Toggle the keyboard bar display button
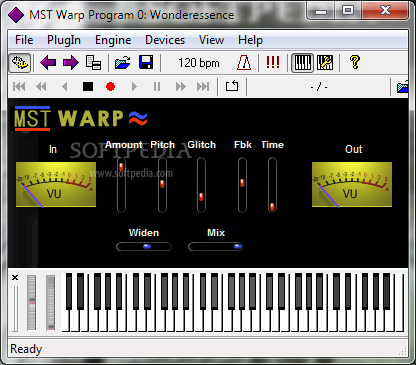This screenshot has width=416, height=365. (x=302, y=63)
